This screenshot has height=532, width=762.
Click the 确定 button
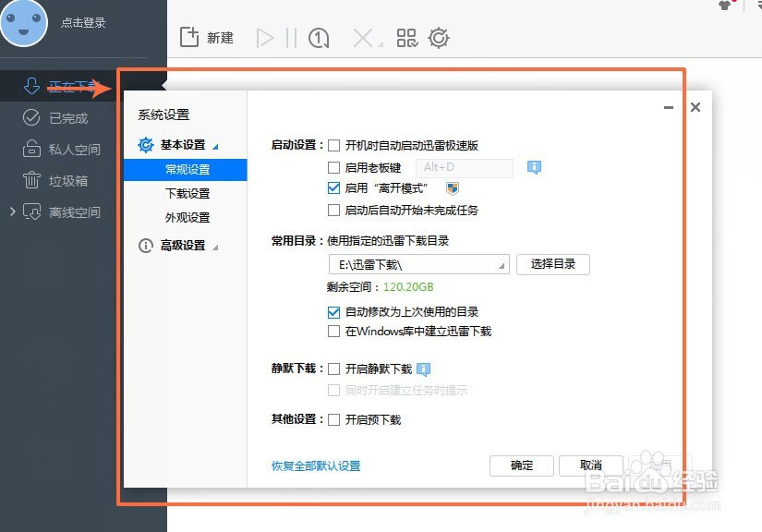tap(522, 465)
